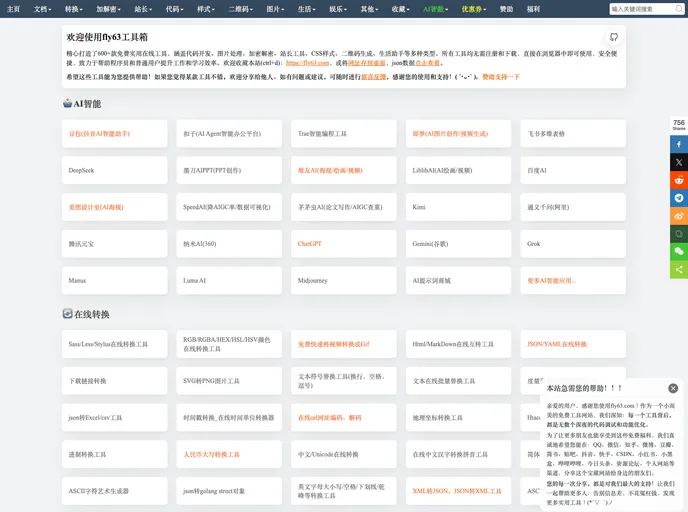Click the AI智能 section heading icon
This screenshot has height=512, width=688.
pyautogui.click(x=67, y=104)
